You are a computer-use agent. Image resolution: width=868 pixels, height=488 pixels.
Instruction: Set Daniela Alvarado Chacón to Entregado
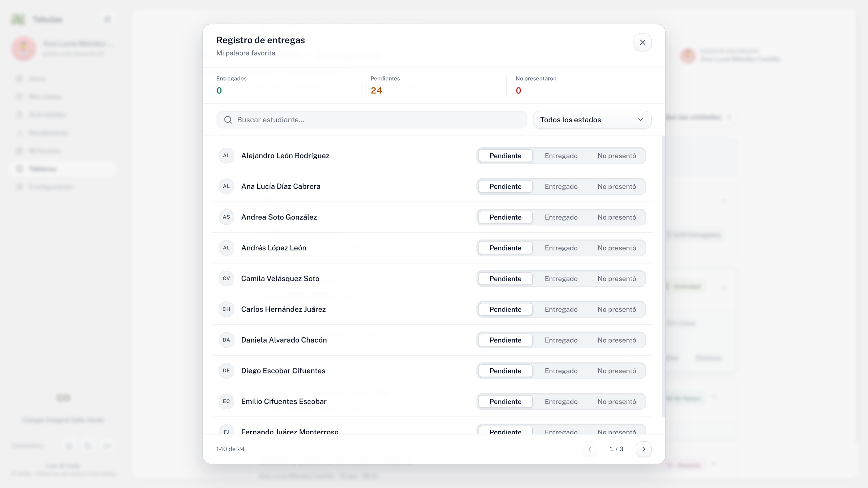tap(561, 340)
